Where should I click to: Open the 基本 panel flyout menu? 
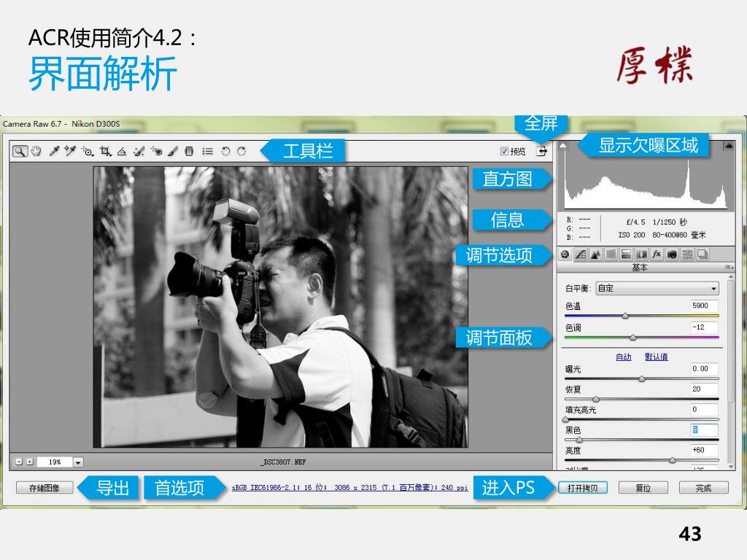point(729,267)
